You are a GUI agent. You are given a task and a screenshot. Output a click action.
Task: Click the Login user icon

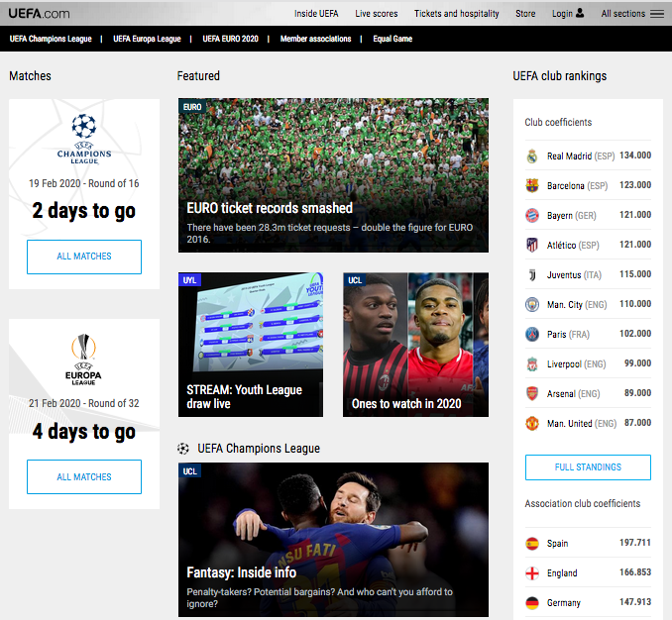coord(580,13)
